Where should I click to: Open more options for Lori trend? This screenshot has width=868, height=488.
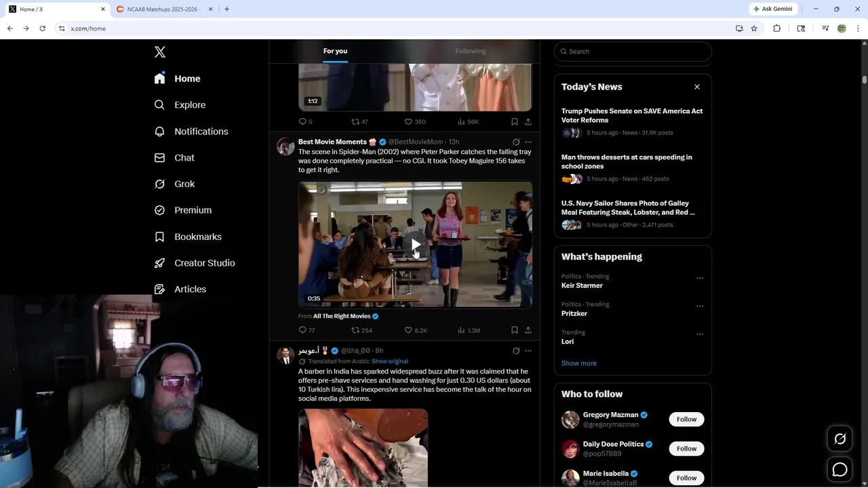[x=700, y=334]
